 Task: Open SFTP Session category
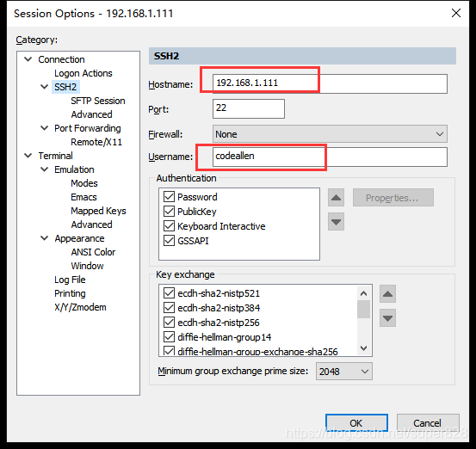coord(98,101)
